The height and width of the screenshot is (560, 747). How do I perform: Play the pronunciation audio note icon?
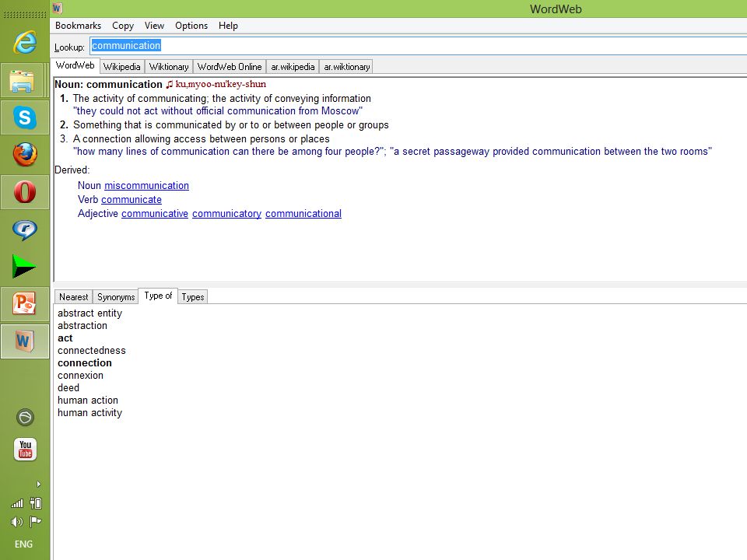pos(169,84)
